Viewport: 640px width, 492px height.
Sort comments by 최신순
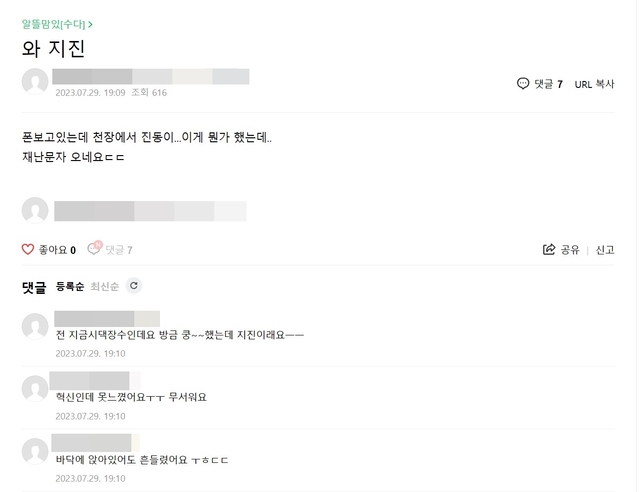click(104, 286)
